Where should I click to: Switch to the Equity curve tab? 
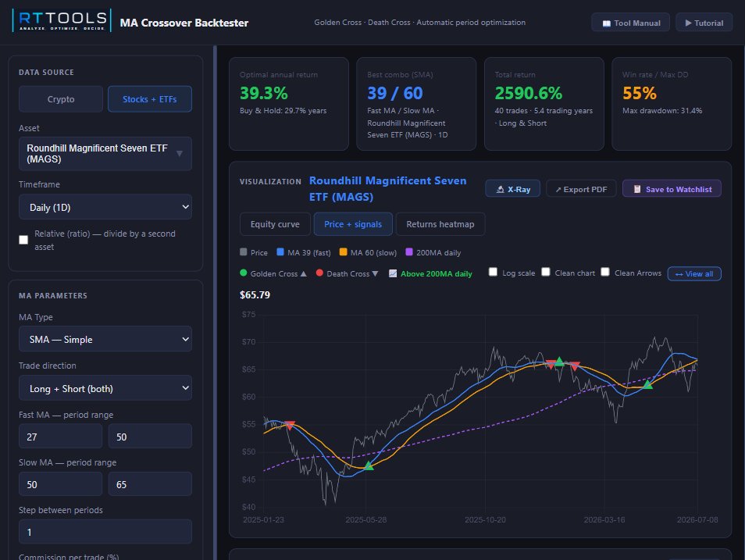coord(275,224)
